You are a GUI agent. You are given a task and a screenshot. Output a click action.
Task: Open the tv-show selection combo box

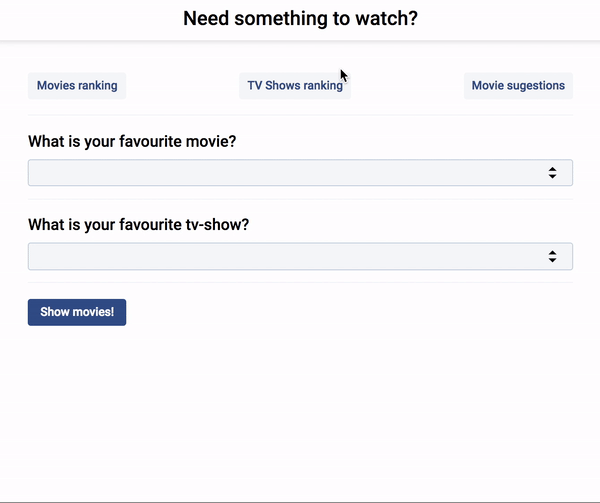pyautogui.click(x=300, y=256)
